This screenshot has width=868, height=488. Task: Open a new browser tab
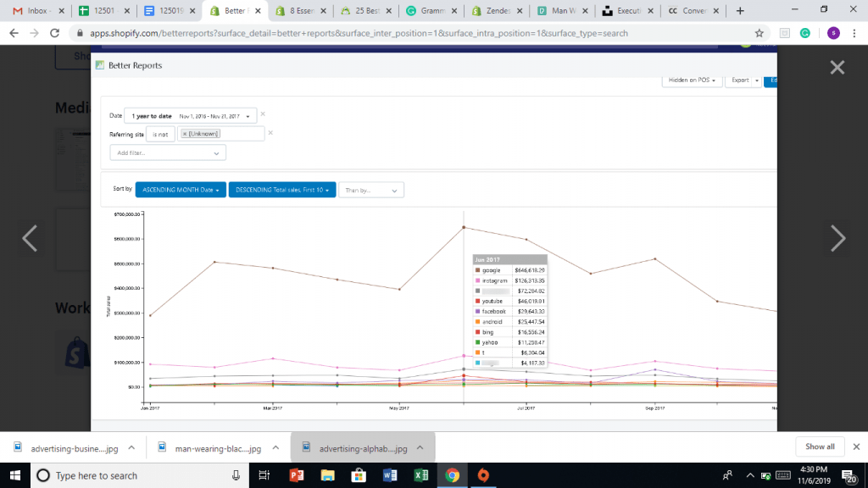740,10
